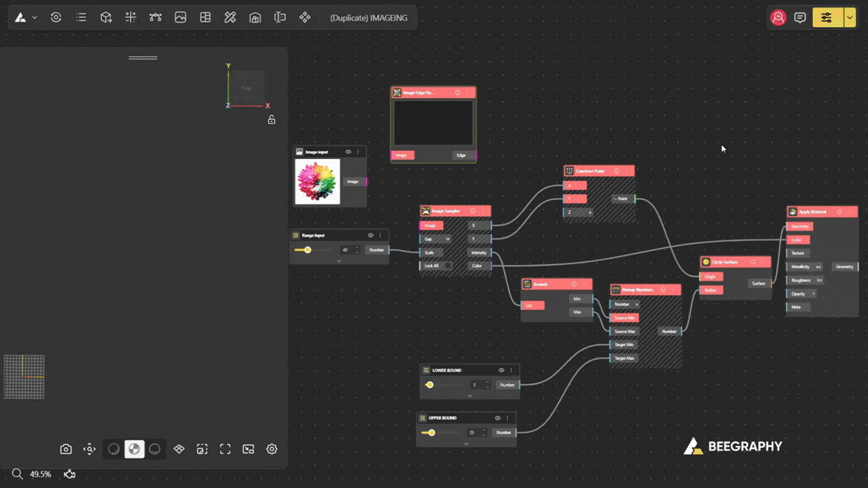
Task: Toggle visibility eye on UPPER BOUND node
Action: pos(497,418)
